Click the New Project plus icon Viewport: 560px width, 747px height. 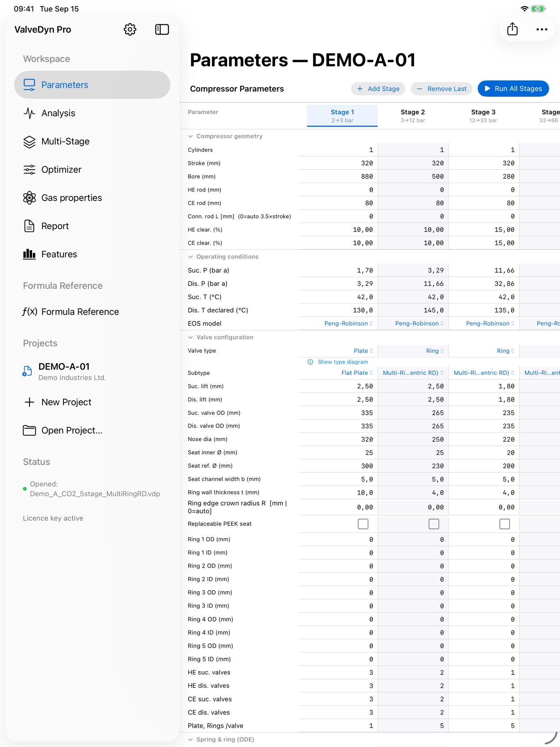pyautogui.click(x=29, y=402)
